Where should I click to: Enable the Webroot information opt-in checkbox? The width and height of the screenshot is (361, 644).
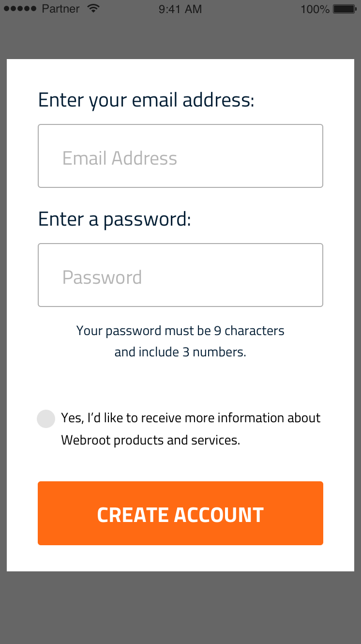pos(46,419)
